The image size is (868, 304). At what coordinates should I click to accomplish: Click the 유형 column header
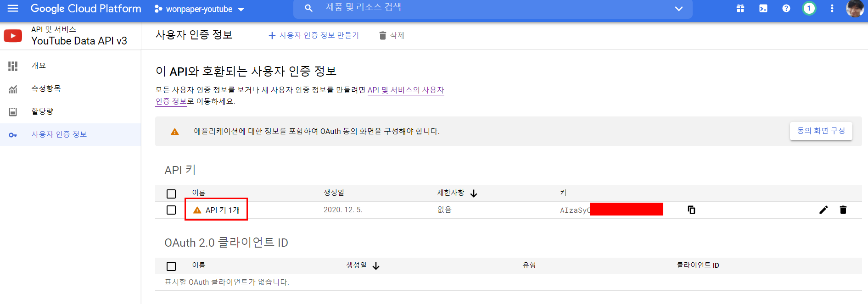(x=529, y=265)
